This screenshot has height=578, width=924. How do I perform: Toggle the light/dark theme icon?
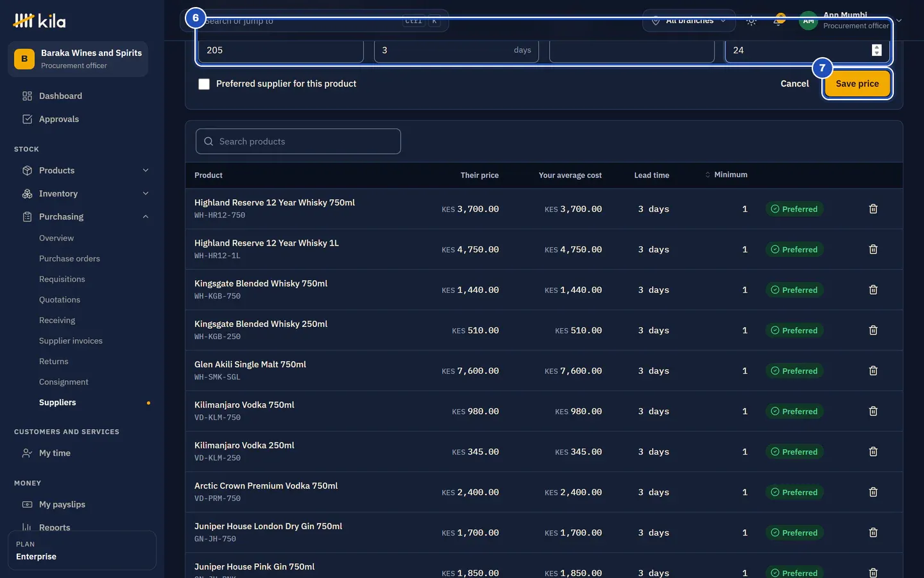[x=751, y=21]
